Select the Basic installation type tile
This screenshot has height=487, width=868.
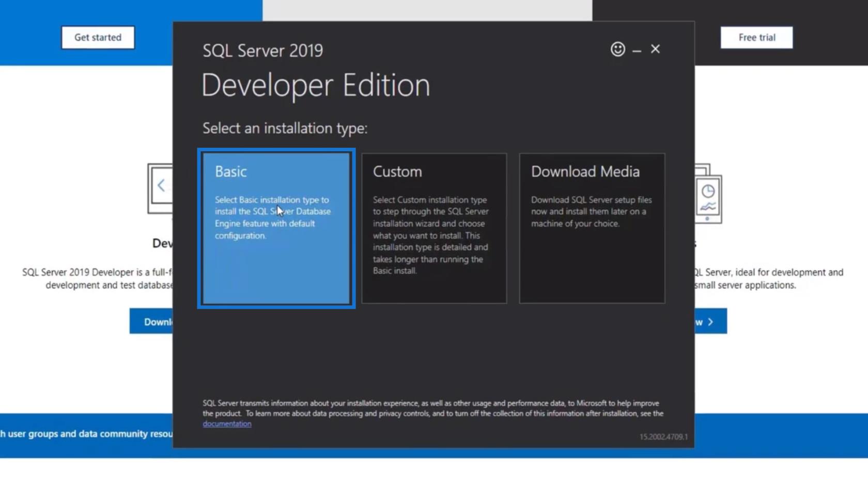276,228
